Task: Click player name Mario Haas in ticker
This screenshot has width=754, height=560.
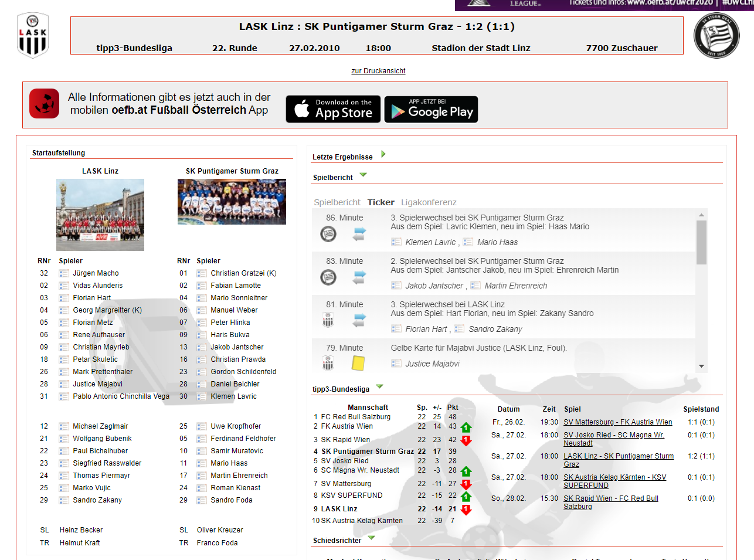Action: pos(498,242)
